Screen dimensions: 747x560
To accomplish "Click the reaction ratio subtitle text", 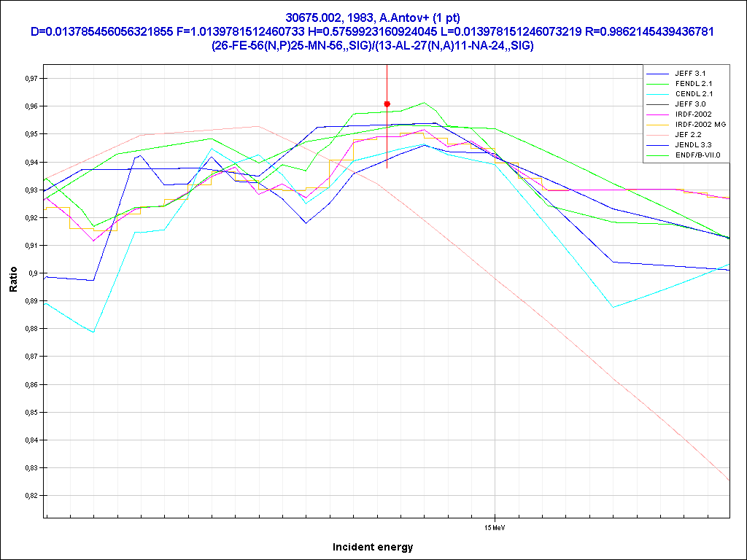I will pyautogui.click(x=373, y=45).
